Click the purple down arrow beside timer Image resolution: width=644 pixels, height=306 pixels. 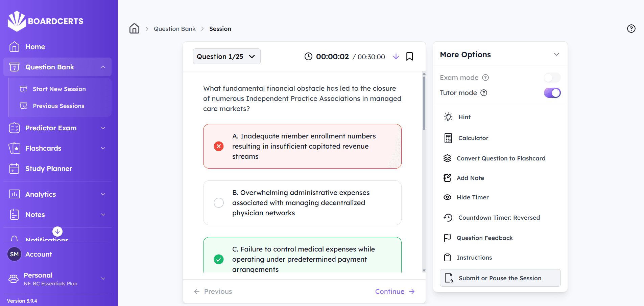tap(396, 57)
